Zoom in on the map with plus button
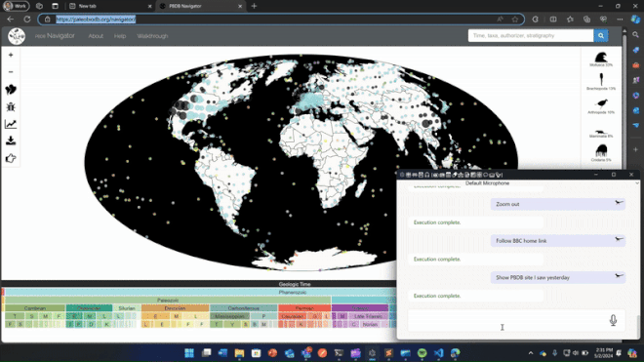 [x=11, y=55]
